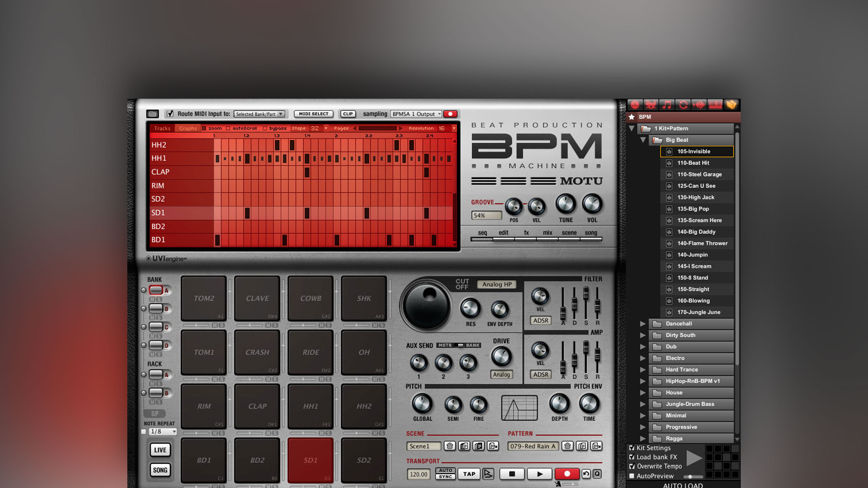Viewport: 868px width, 488px height.
Task: Open the drum kit browser icon
Action: click(x=651, y=105)
